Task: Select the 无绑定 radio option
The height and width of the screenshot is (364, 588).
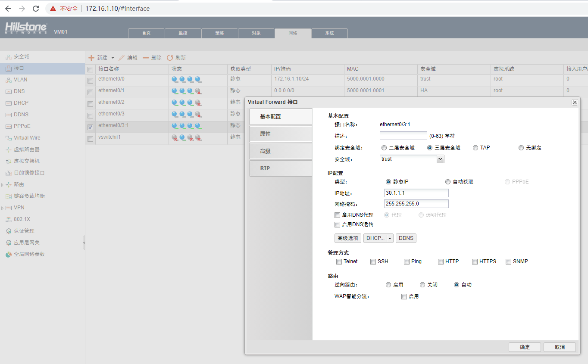Action: [521, 148]
